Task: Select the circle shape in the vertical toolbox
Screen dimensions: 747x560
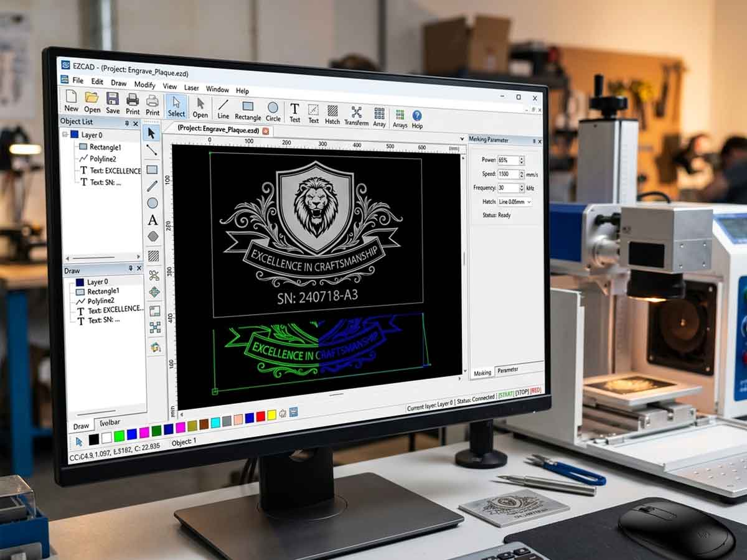Action: [x=153, y=203]
